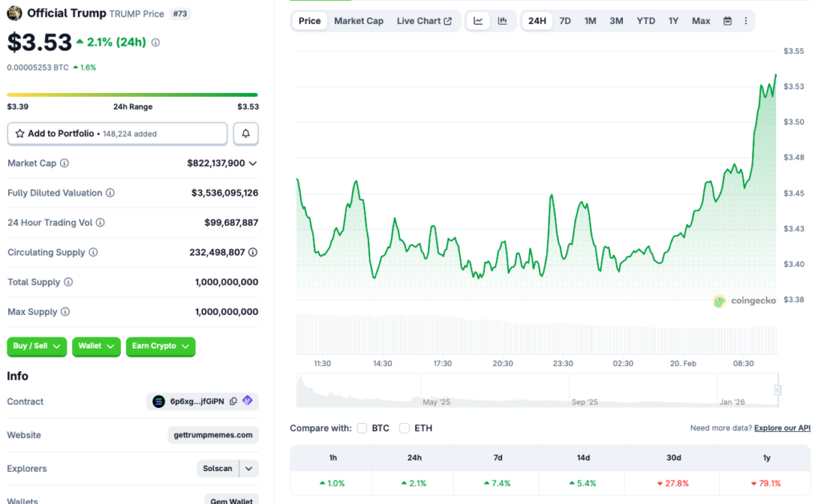Image resolution: width=821 pixels, height=504 pixels.
Task: Switch to candlestick chart icon
Action: pyautogui.click(x=503, y=21)
